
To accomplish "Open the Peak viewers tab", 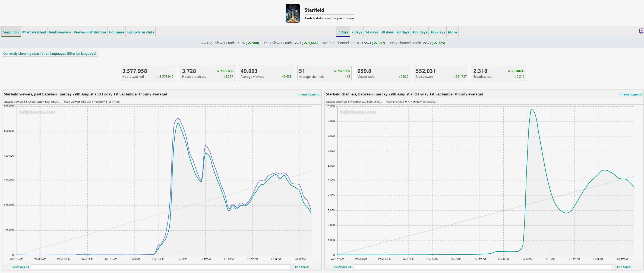I will (60, 32).
